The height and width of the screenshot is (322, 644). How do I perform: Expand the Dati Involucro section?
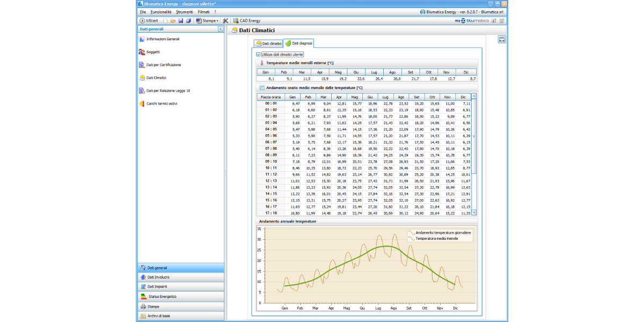158,277
